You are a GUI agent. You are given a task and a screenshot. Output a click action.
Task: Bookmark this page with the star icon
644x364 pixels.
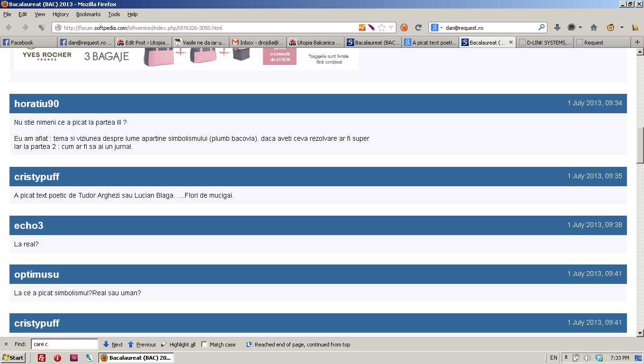[382, 27]
